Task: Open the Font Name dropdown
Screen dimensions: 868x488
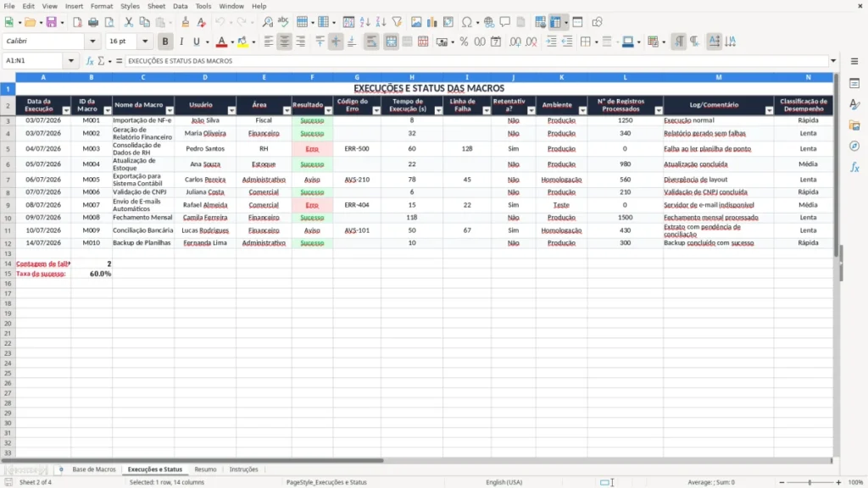Action: (x=92, y=41)
